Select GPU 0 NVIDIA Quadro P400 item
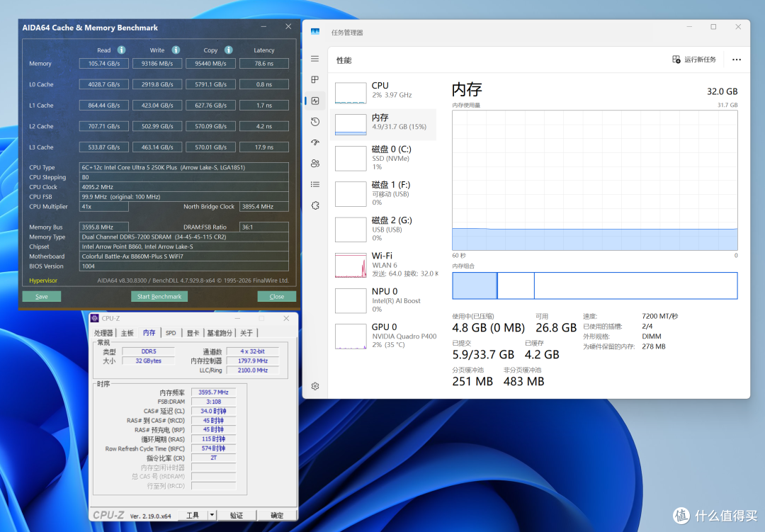The height and width of the screenshot is (532, 765). [x=383, y=336]
